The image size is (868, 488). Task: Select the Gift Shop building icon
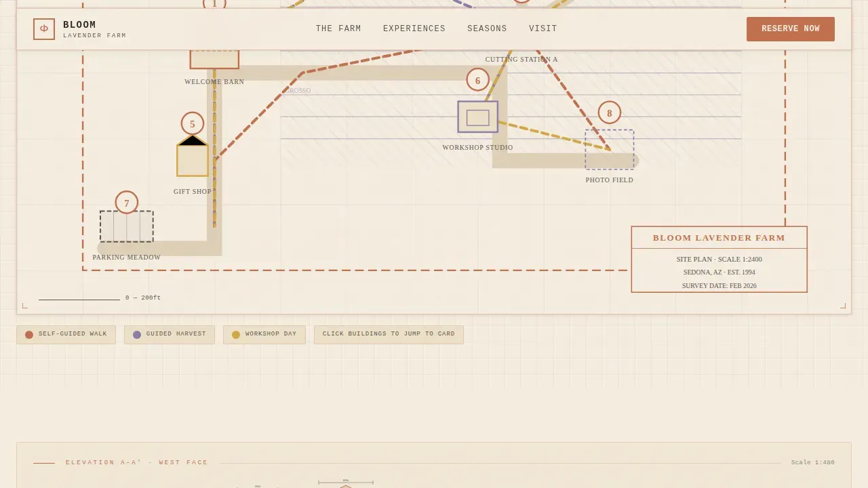point(193,155)
